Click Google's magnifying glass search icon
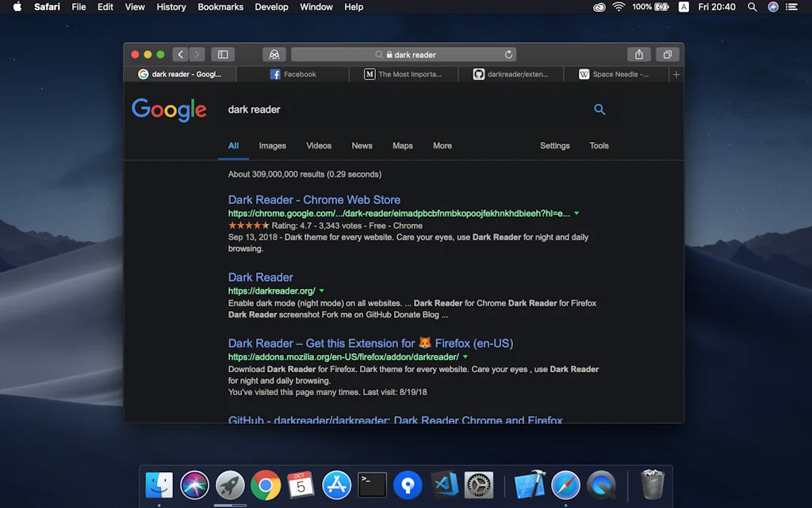Viewport: 812px width, 508px height. [599, 110]
